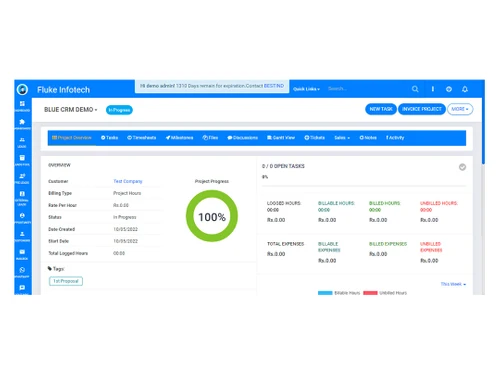
Task: Click the UNBILLED EXPENSES label
Action: tap(431, 247)
